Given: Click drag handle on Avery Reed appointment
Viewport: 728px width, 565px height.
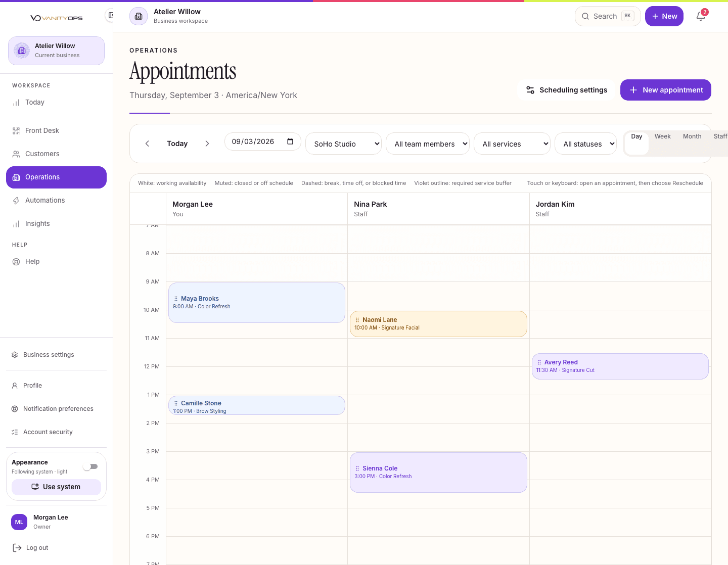Looking at the screenshot, I should coord(539,362).
